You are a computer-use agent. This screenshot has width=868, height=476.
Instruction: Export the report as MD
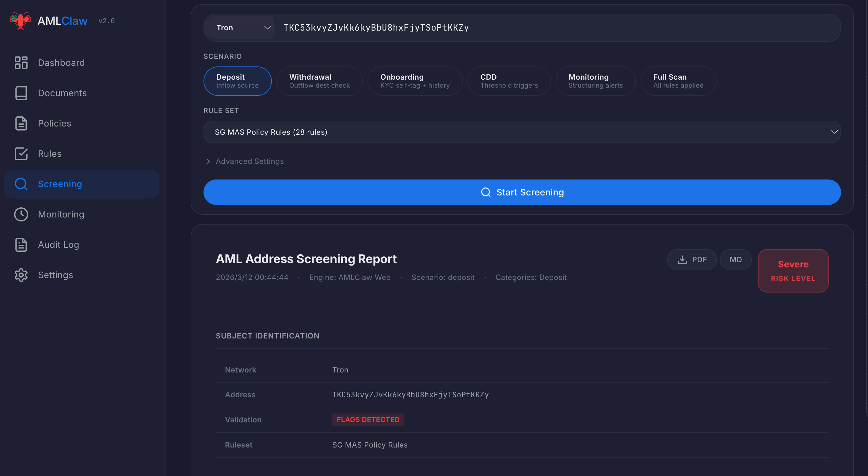pos(735,259)
